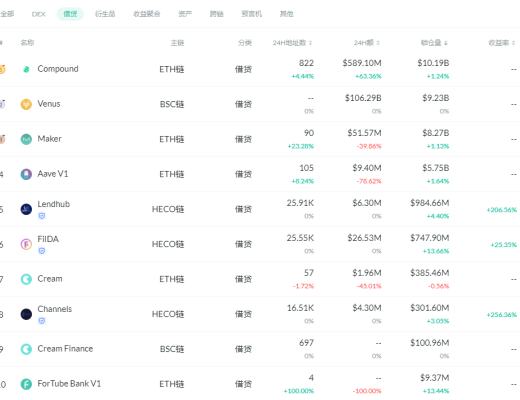The height and width of the screenshot is (400, 520).
Task: Click the ETH链 cell in Compound row
Action: click(172, 69)
